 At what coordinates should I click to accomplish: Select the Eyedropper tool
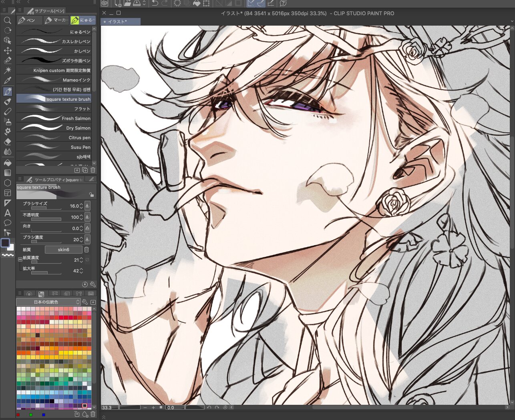click(x=7, y=81)
